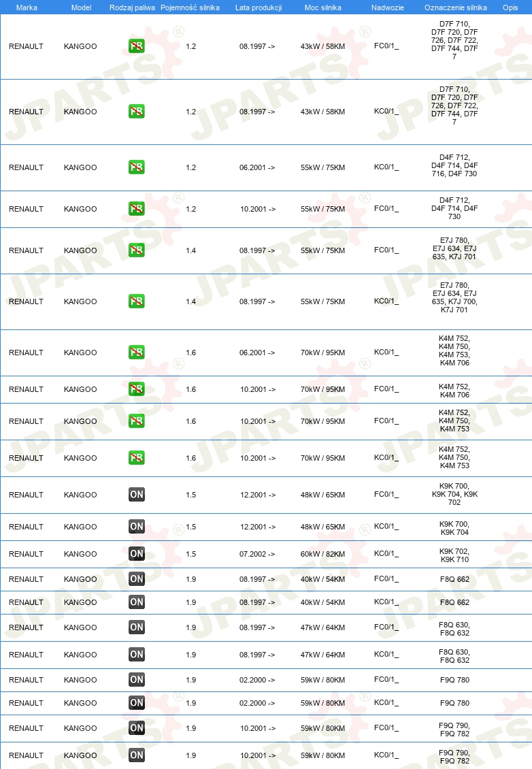This screenshot has width=532, height=769.
Task: Select 1.4 capacity in the FC0/1_ row
Action: (190, 250)
